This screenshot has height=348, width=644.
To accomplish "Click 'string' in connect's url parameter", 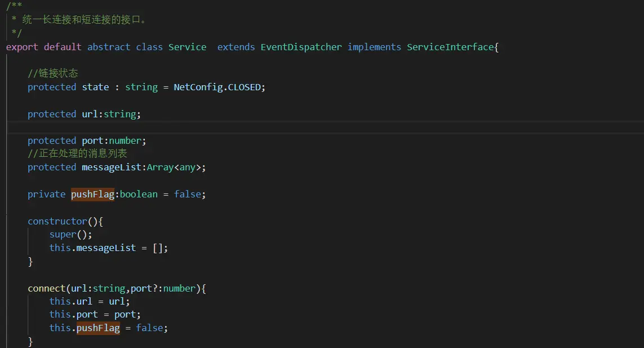I will point(109,288).
